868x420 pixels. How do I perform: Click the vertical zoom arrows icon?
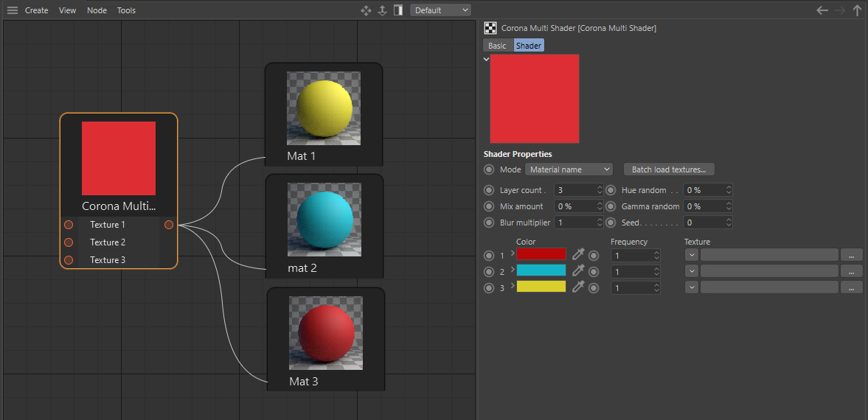382,10
